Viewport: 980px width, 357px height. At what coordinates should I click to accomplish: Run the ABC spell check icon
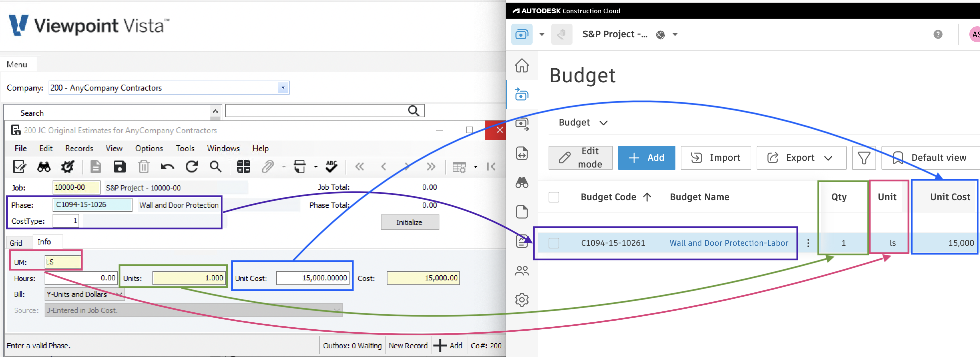(331, 167)
